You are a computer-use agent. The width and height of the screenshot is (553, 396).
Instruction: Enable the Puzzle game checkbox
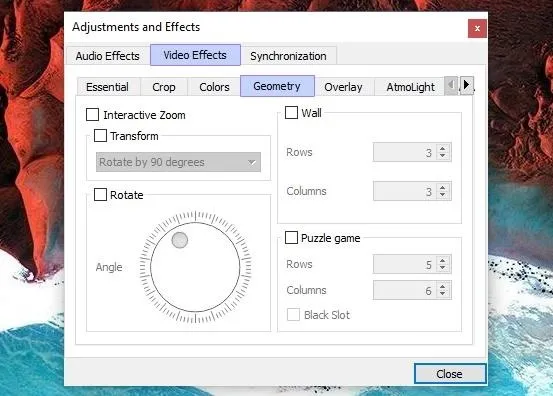291,238
